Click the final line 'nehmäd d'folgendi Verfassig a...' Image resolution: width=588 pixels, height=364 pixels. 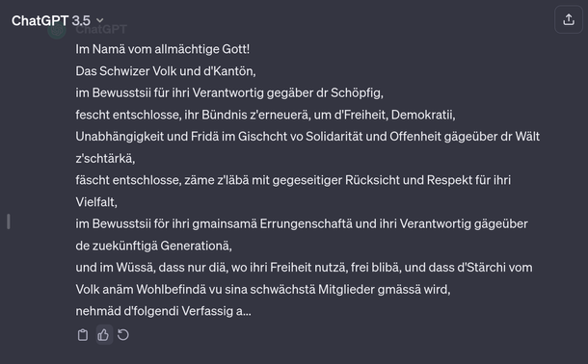[164, 311]
